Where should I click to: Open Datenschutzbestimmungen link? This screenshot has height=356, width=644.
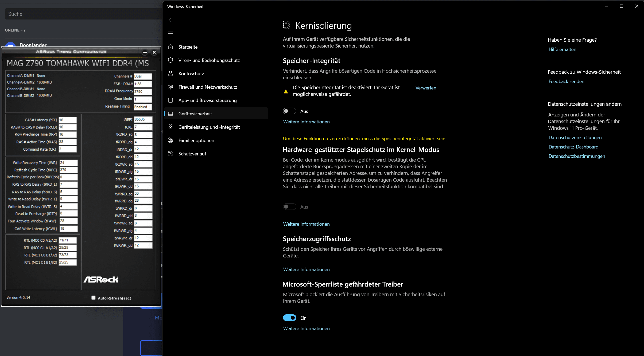pyautogui.click(x=577, y=156)
